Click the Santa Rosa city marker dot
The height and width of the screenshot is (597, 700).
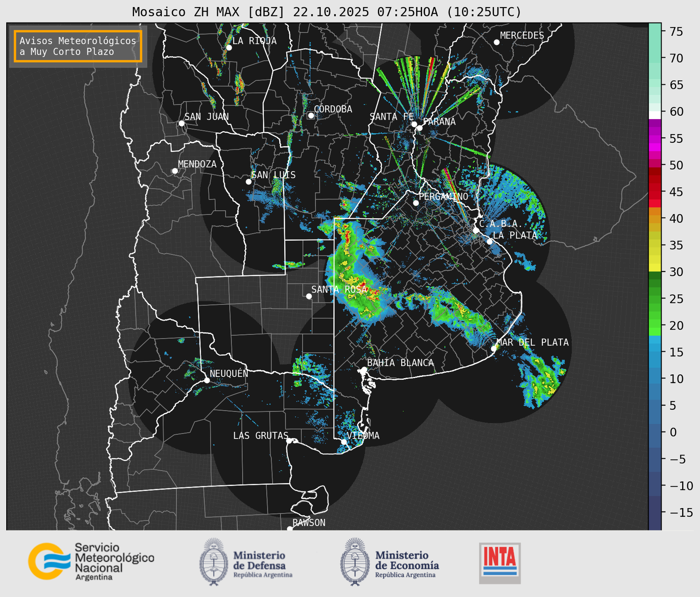(309, 296)
